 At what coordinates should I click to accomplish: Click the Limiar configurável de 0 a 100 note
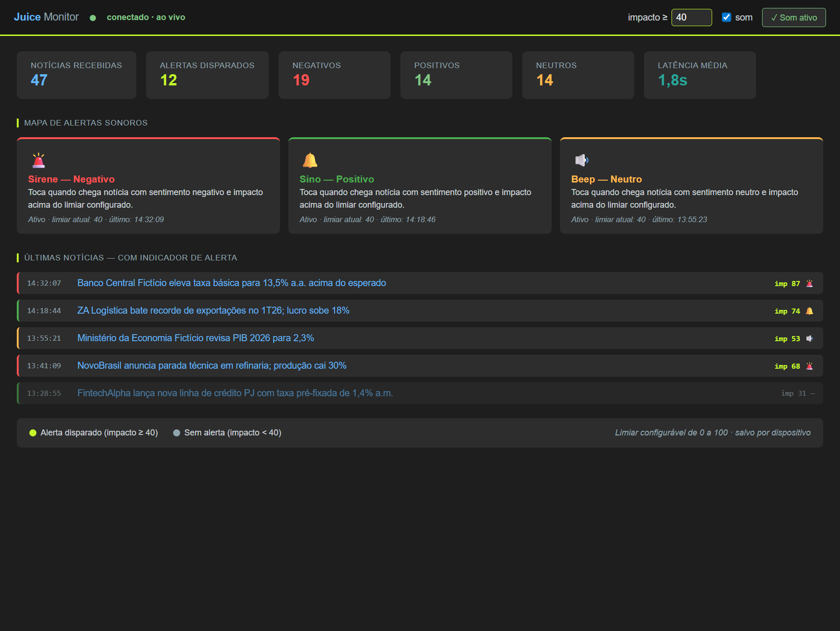(x=713, y=433)
